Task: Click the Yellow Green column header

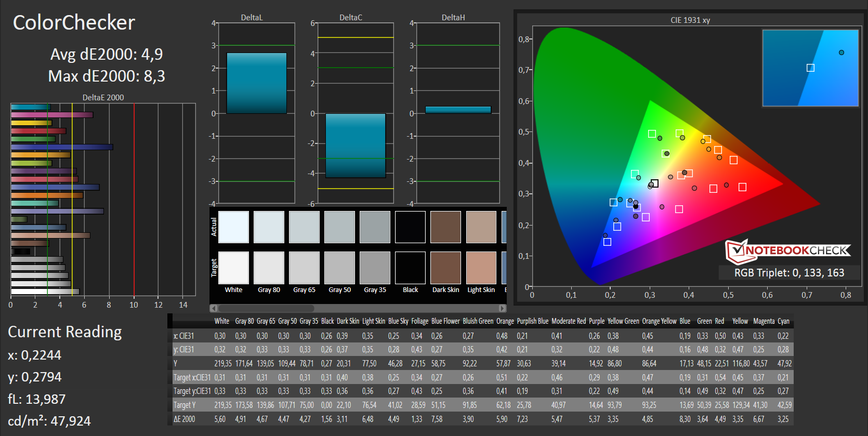Action: pos(623,321)
